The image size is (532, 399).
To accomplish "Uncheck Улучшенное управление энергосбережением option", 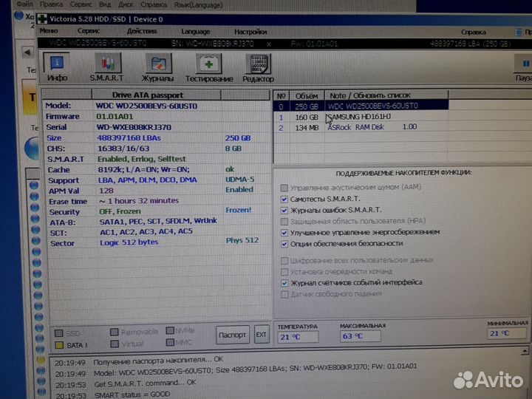I will (285, 232).
